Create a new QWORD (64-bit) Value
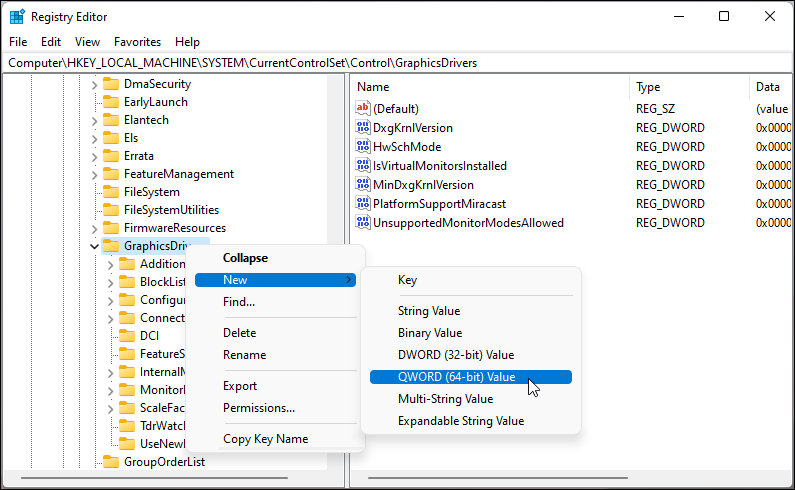795x490 pixels. [x=471, y=377]
